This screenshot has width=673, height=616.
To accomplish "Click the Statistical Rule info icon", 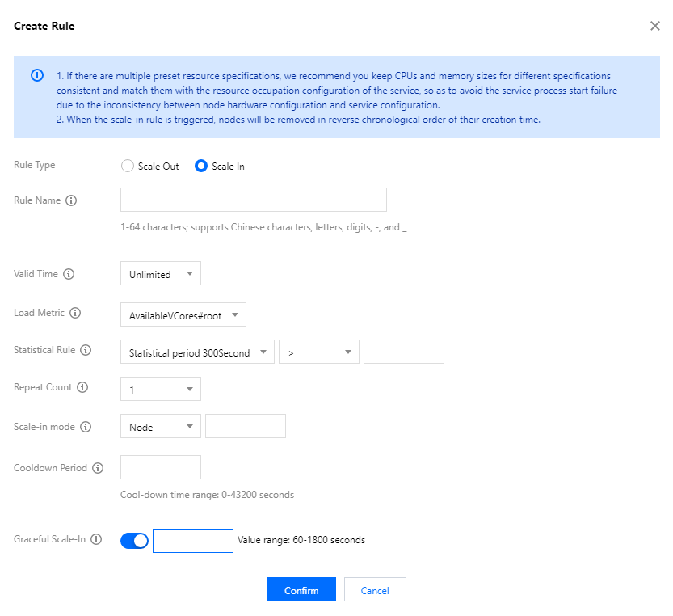I will click(x=86, y=350).
